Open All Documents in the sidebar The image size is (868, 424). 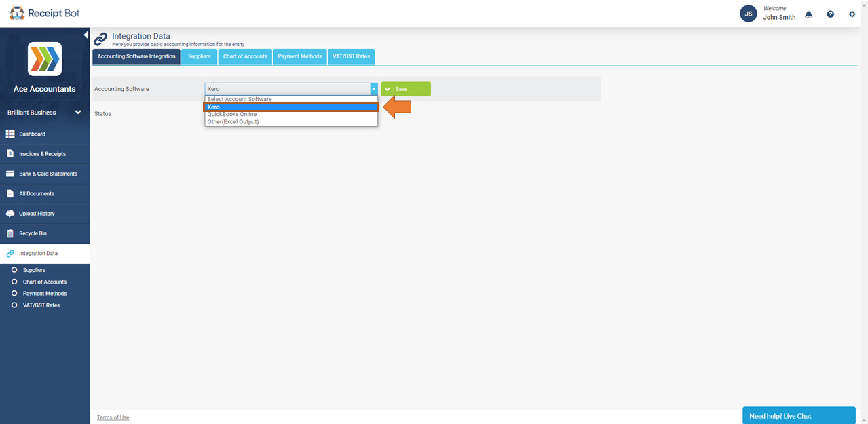tap(45, 194)
